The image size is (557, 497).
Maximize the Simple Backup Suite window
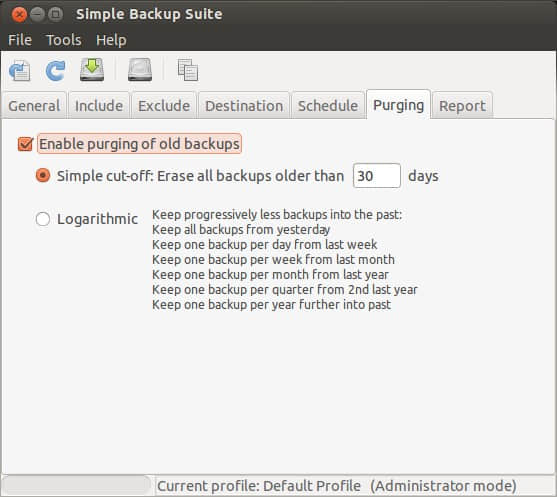(x=55, y=15)
